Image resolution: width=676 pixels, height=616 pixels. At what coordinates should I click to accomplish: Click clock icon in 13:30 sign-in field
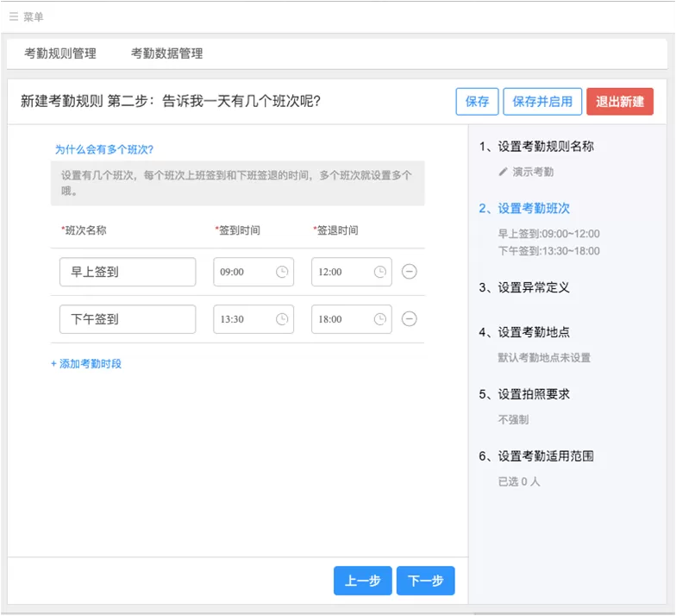tap(281, 319)
